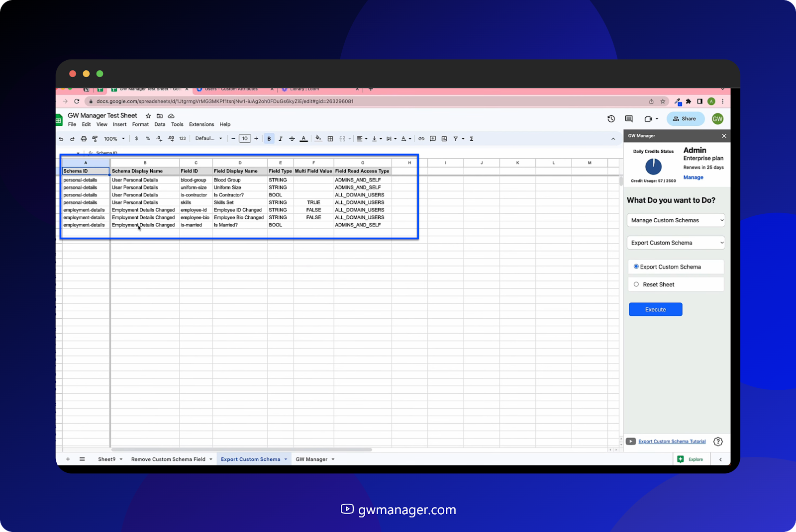
Task: Move document using folder icon
Action: tap(160, 116)
